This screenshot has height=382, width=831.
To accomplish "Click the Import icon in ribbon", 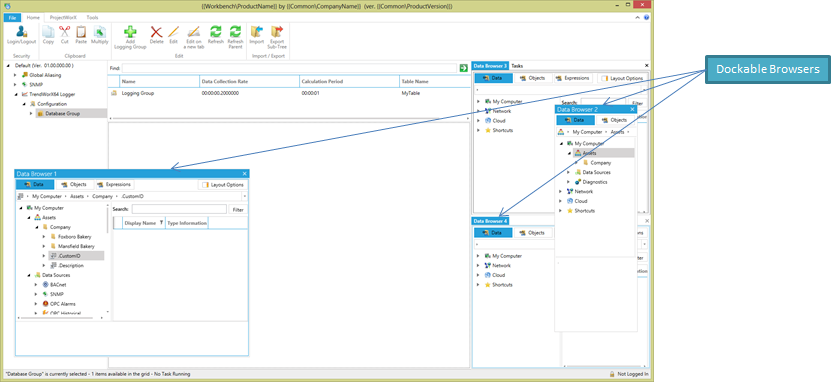I will (x=257, y=32).
